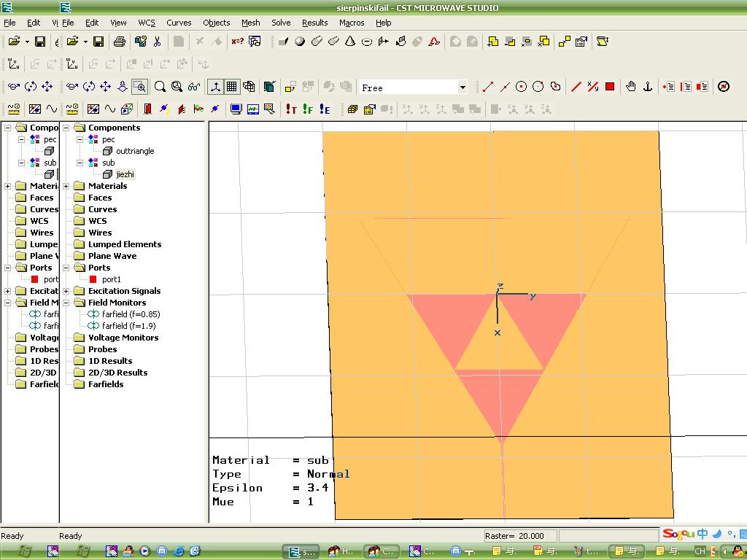The width and height of the screenshot is (747, 560).
Task: Open the WCS menu
Action: [x=147, y=23]
